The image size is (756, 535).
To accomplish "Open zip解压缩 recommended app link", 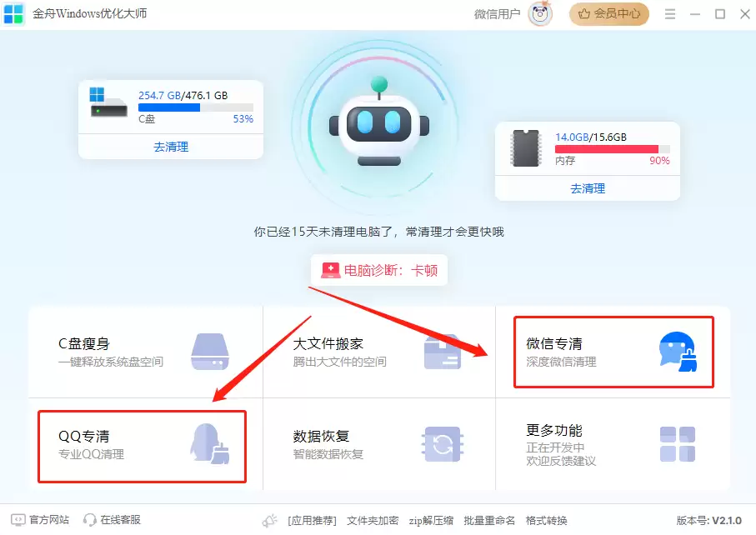I will 431,521.
